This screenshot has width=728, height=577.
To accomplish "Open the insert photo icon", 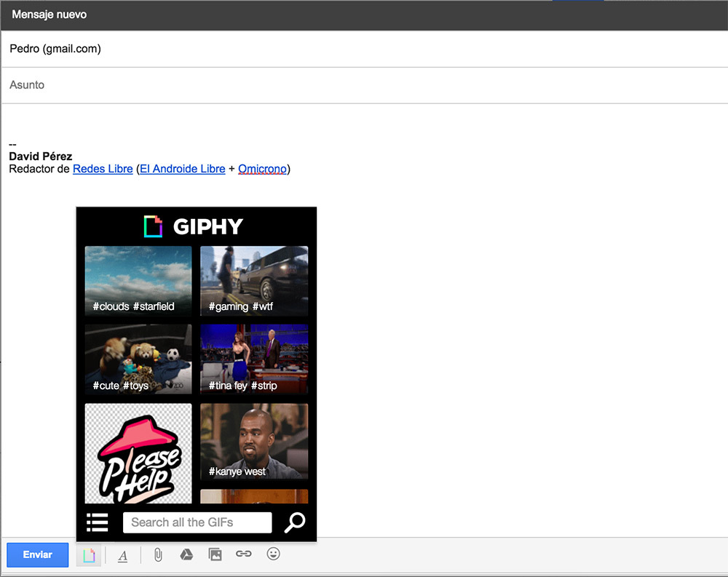I will pos(215,554).
